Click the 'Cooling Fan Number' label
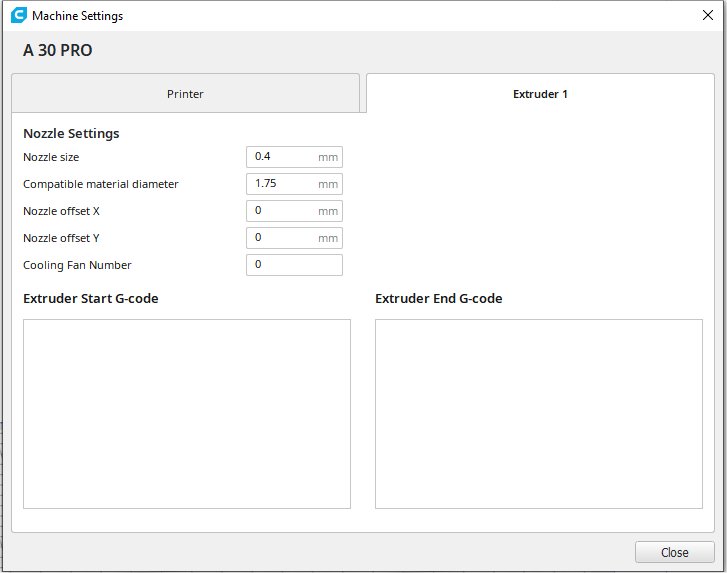727x573 pixels. tap(77, 265)
